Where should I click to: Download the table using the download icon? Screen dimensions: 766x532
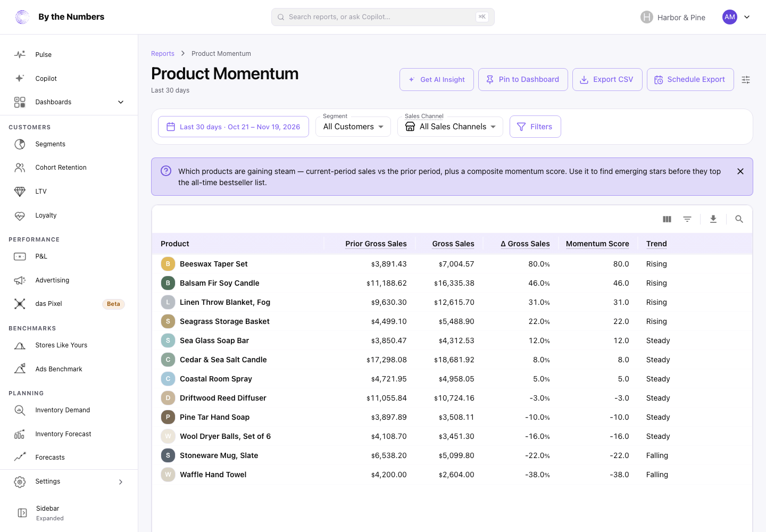(x=713, y=219)
